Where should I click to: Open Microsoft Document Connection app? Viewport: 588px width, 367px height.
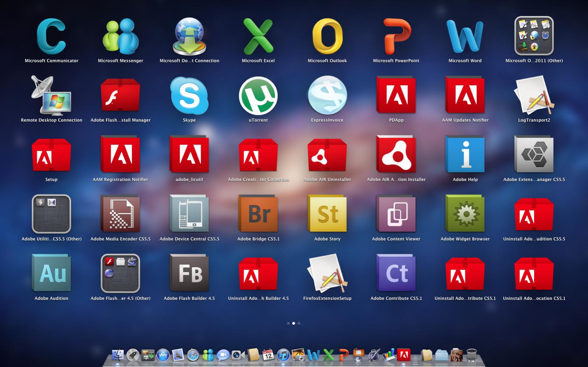[x=189, y=36]
